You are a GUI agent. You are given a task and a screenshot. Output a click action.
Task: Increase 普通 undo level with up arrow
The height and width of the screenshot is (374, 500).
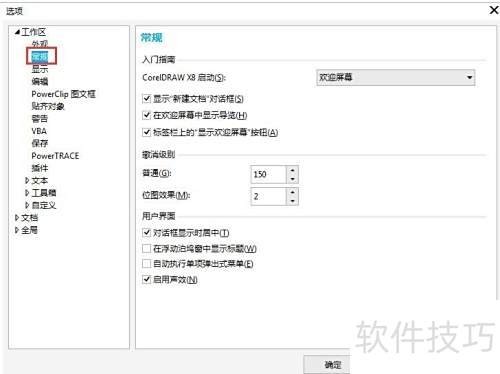292,170
